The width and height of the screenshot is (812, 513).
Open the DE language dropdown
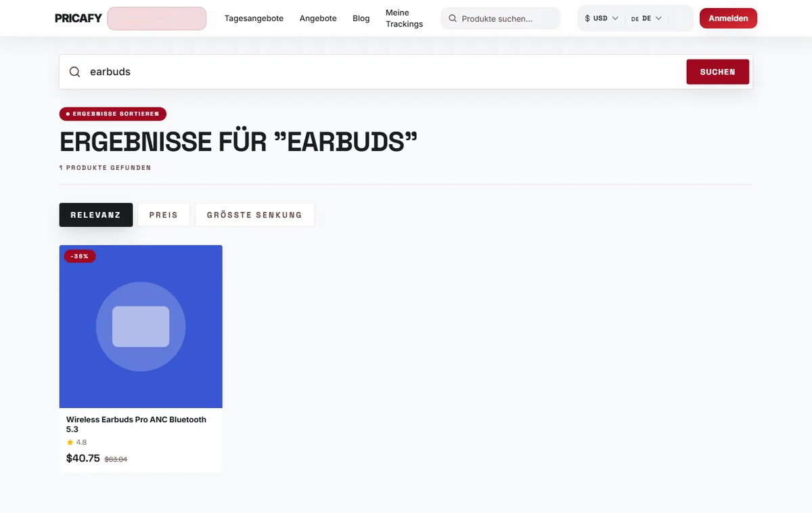pos(646,18)
